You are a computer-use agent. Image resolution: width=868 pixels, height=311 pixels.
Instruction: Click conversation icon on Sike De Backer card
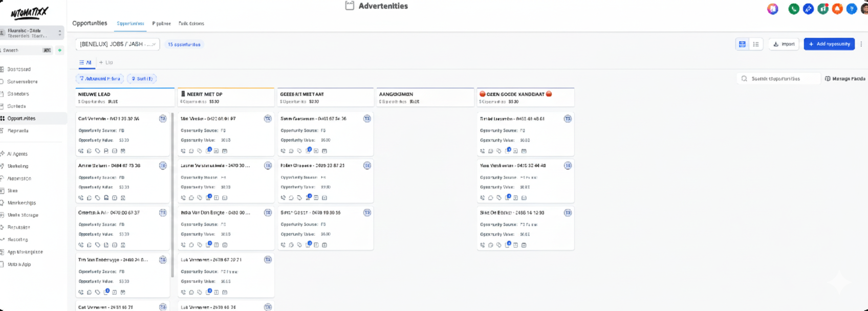tap(491, 245)
